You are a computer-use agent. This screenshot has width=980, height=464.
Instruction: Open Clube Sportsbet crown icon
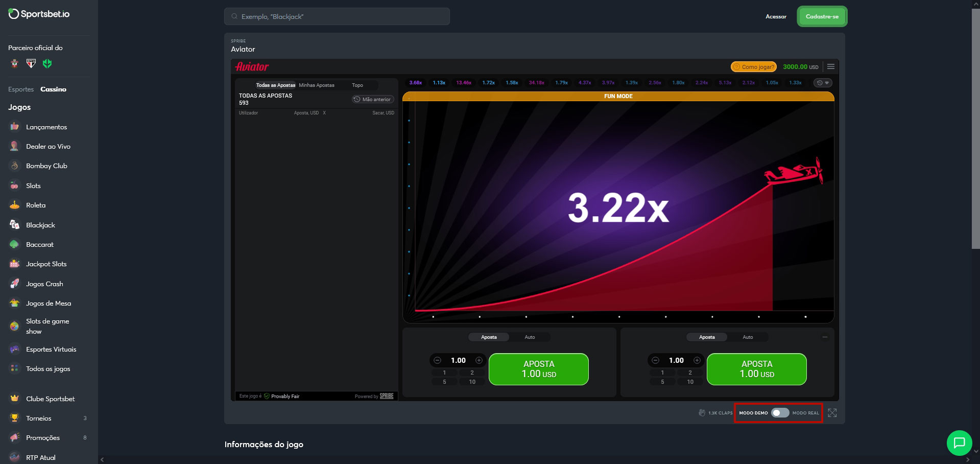[x=14, y=399]
